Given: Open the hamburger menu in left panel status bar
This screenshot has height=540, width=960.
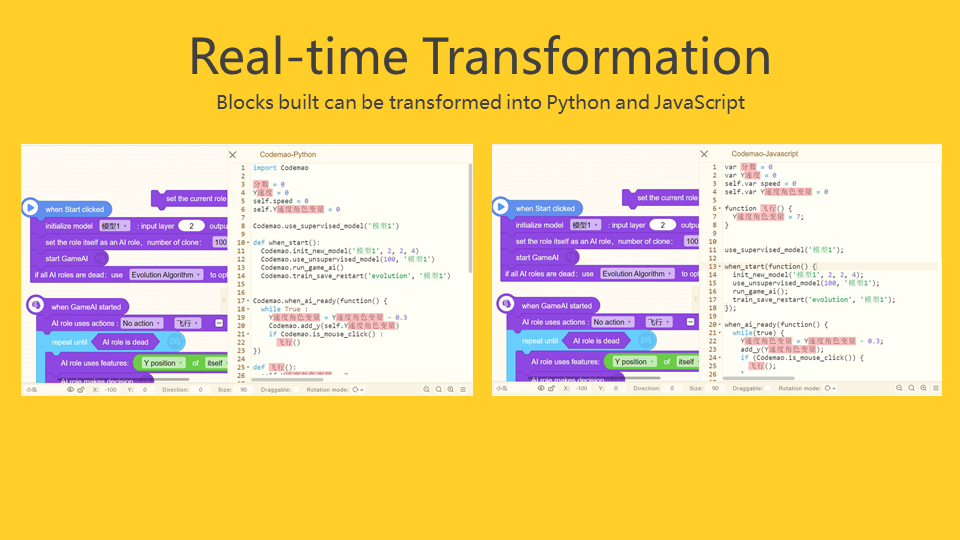Looking at the screenshot, I should pos(463,389).
